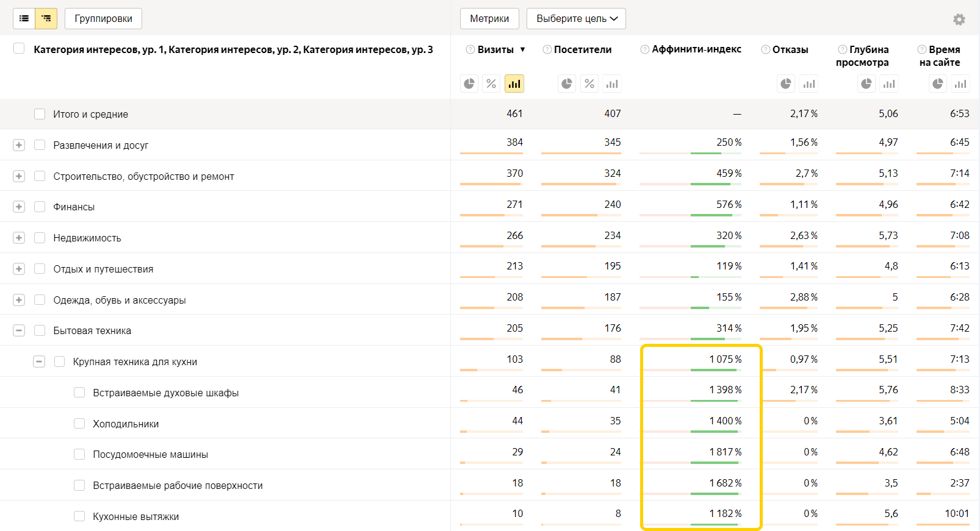
Task: Collapse the Бытовая техника category
Action: pyautogui.click(x=19, y=330)
